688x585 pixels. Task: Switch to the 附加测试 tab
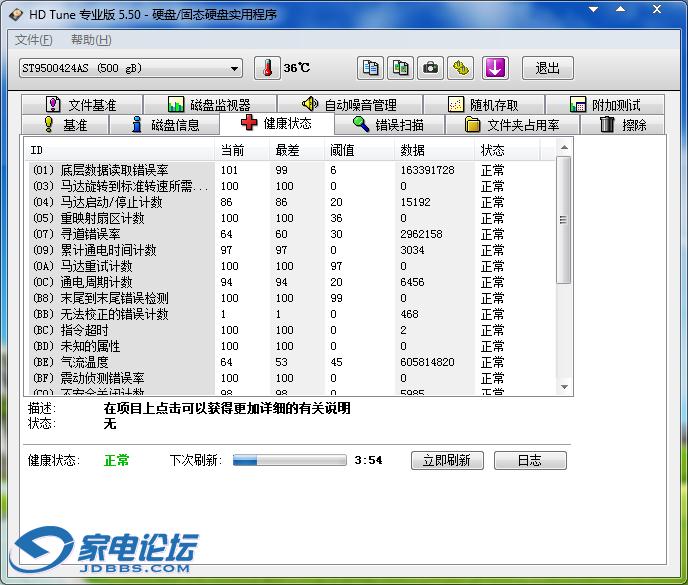point(605,104)
